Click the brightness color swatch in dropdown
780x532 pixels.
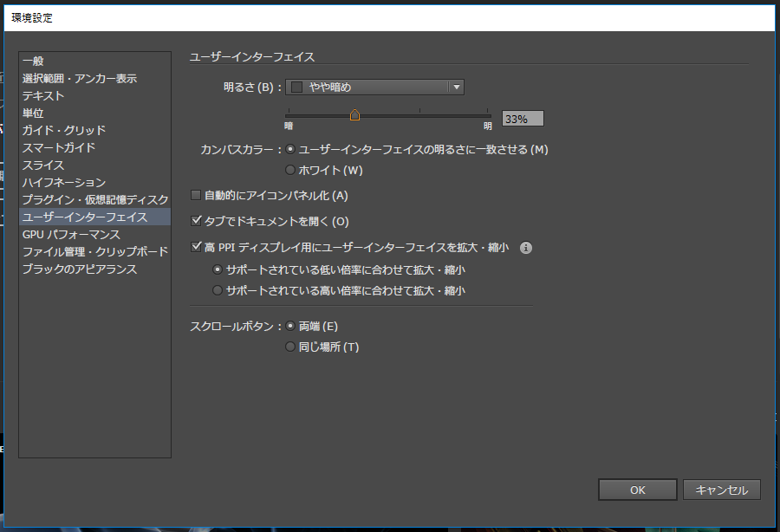pyautogui.click(x=296, y=87)
